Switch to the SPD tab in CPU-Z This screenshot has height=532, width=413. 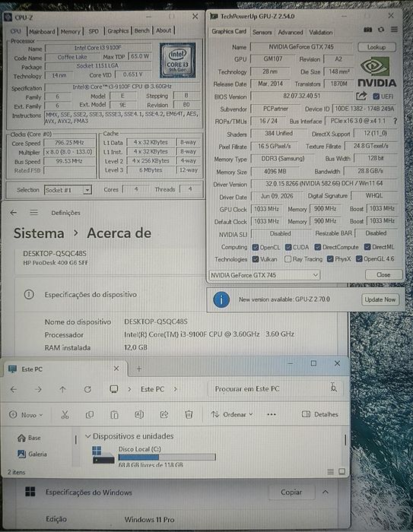point(94,31)
